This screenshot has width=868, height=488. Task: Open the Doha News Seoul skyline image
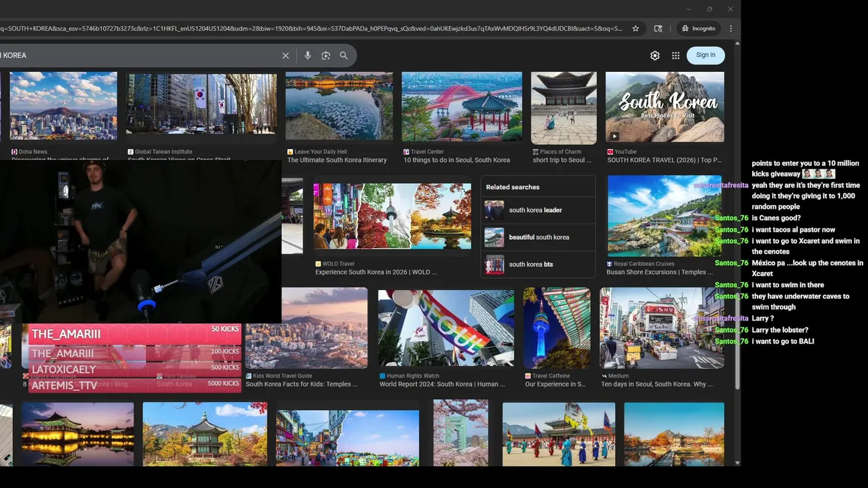point(64,106)
